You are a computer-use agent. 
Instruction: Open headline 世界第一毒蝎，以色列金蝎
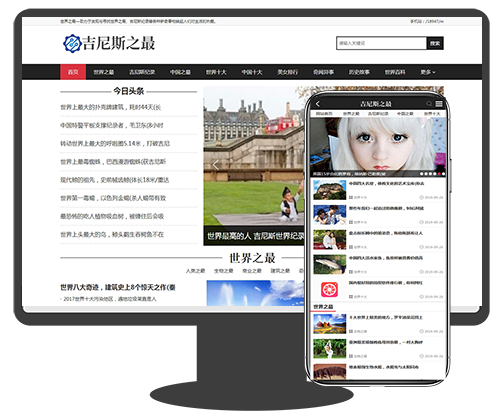pyautogui.click(x=113, y=198)
